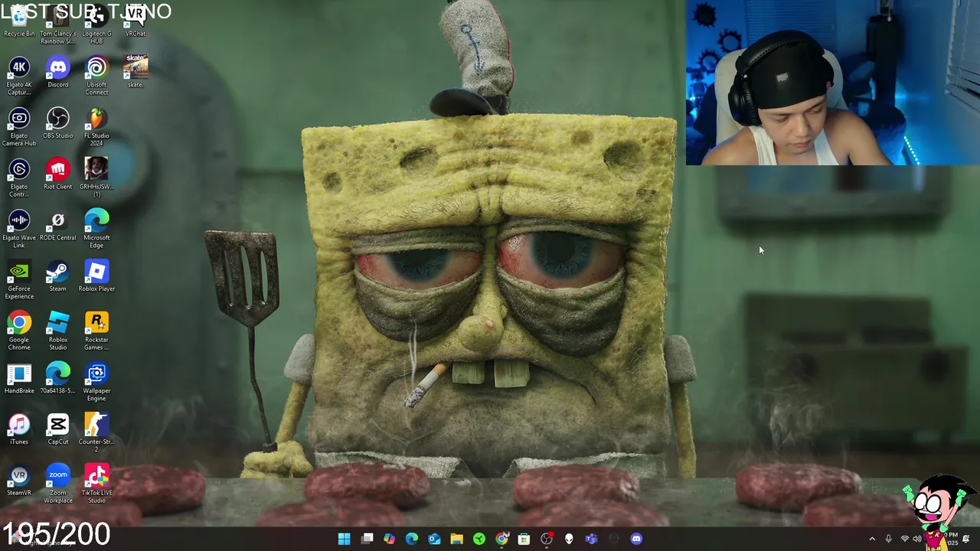
Task: Select the Discord desktop shortcut
Action: pyautogui.click(x=58, y=73)
